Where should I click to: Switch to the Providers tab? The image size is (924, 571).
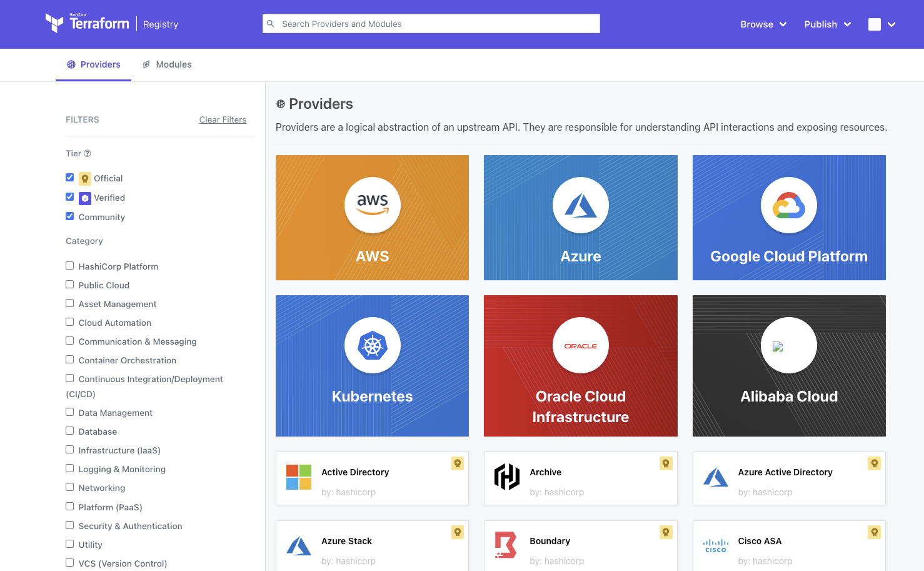(x=94, y=64)
